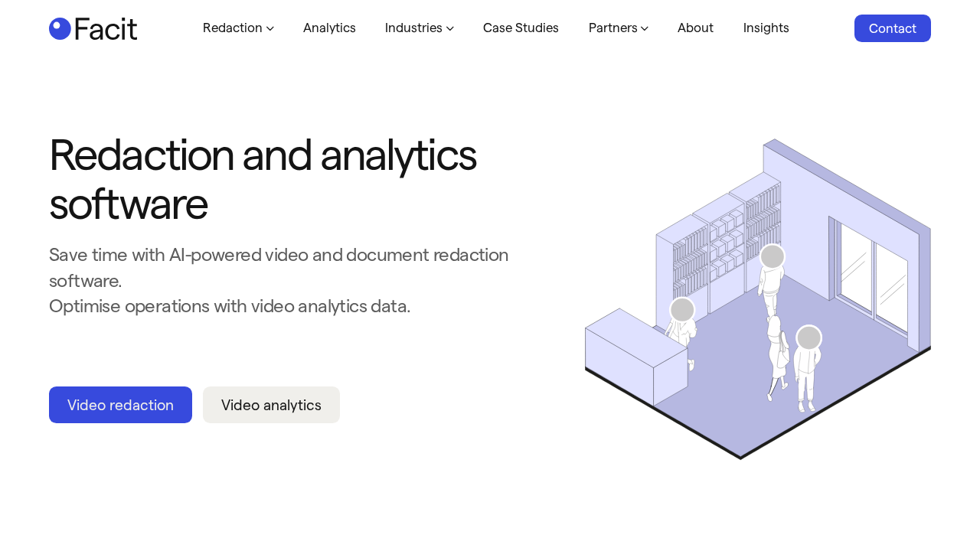
Task: Click the Facit logo icon
Action: pyautogui.click(x=59, y=27)
